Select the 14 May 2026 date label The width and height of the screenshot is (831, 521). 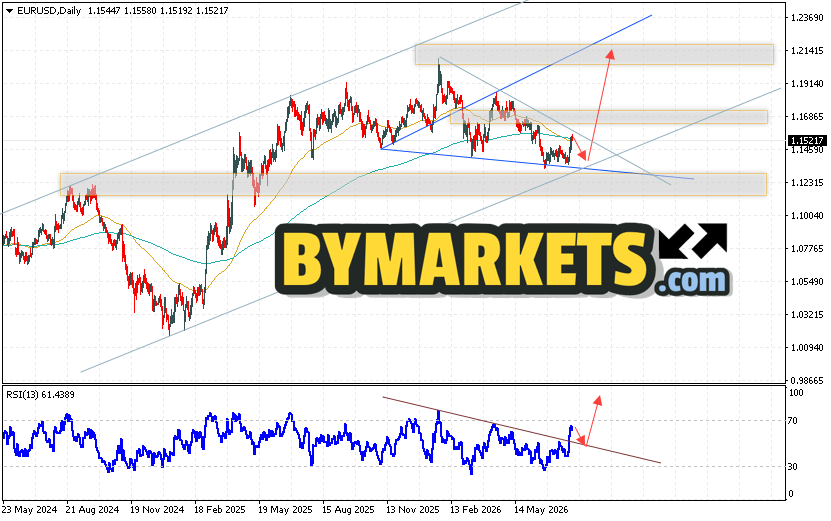(x=541, y=510)
